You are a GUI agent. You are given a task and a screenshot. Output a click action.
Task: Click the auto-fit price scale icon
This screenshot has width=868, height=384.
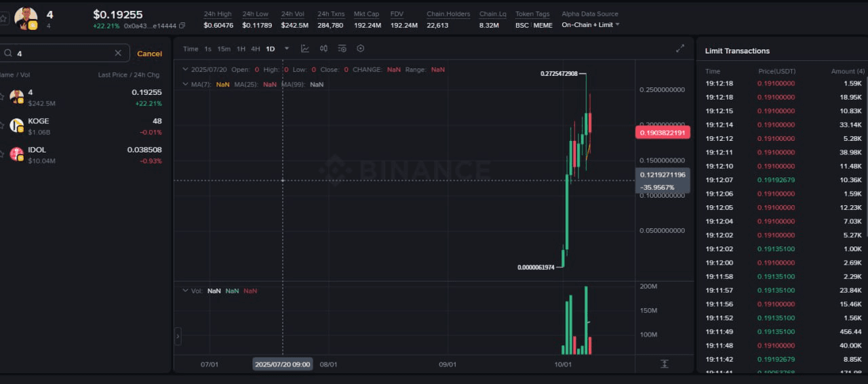(664, 364)
